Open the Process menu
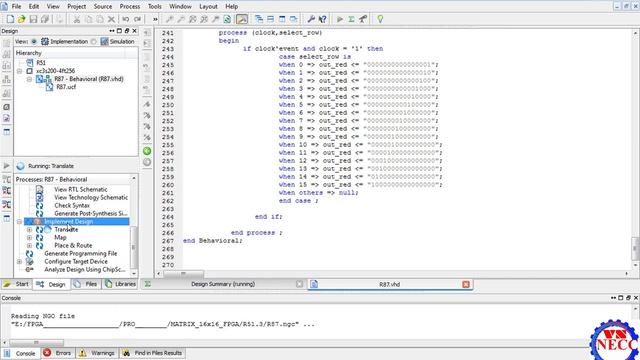 click(x=130, y=7)
